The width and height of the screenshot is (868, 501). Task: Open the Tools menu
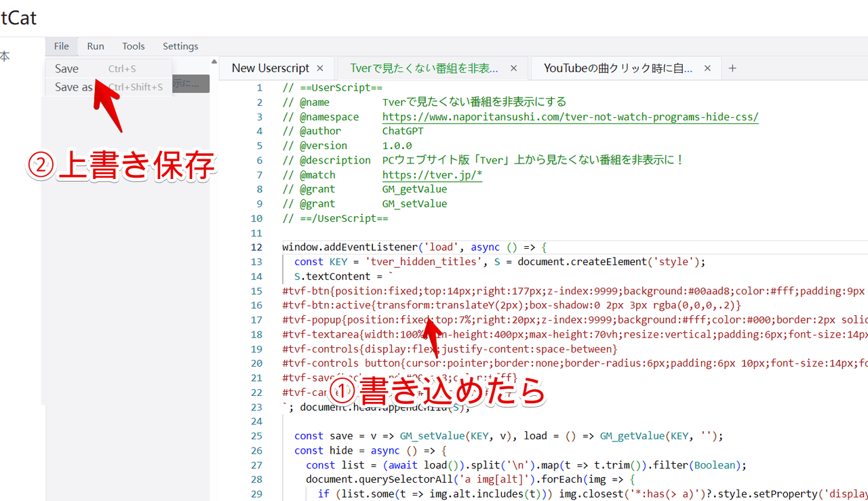click(x=134, y=46)
